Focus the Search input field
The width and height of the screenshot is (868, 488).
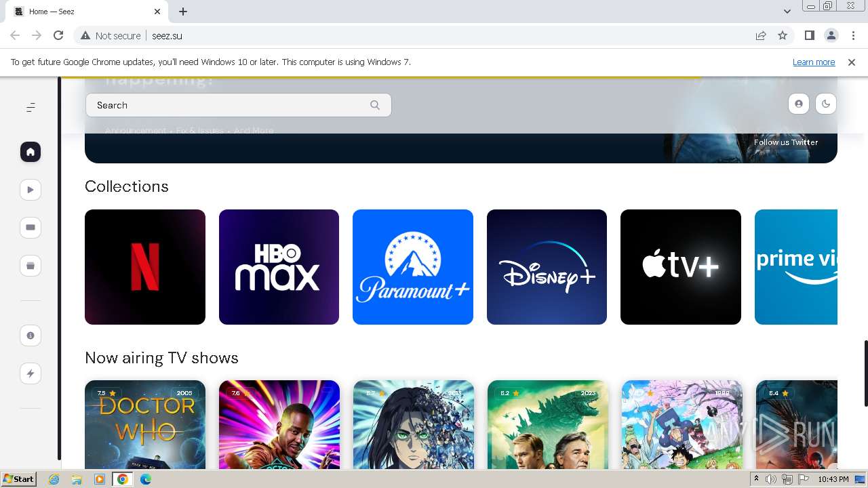(238, 105)
